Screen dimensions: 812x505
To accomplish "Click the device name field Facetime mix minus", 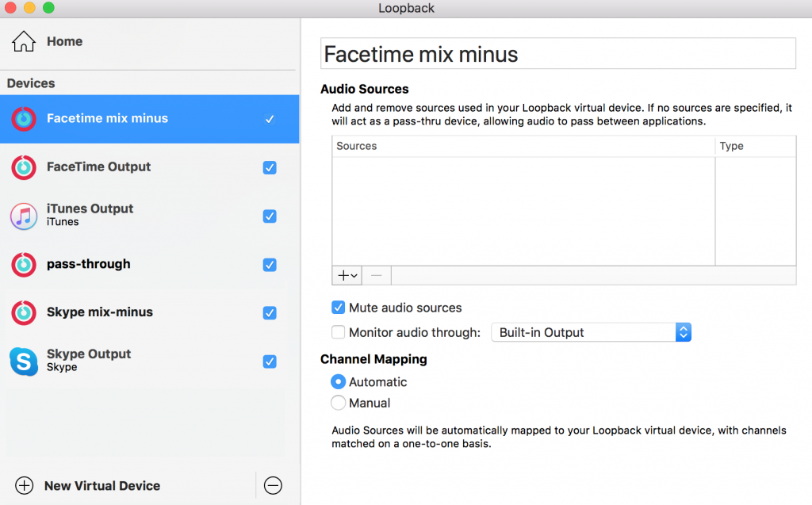I will coord(558,53).
